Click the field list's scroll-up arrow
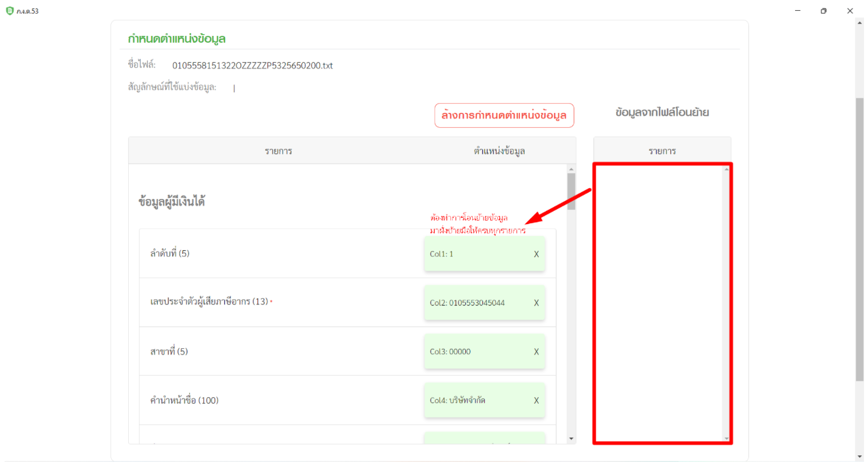 571,169
